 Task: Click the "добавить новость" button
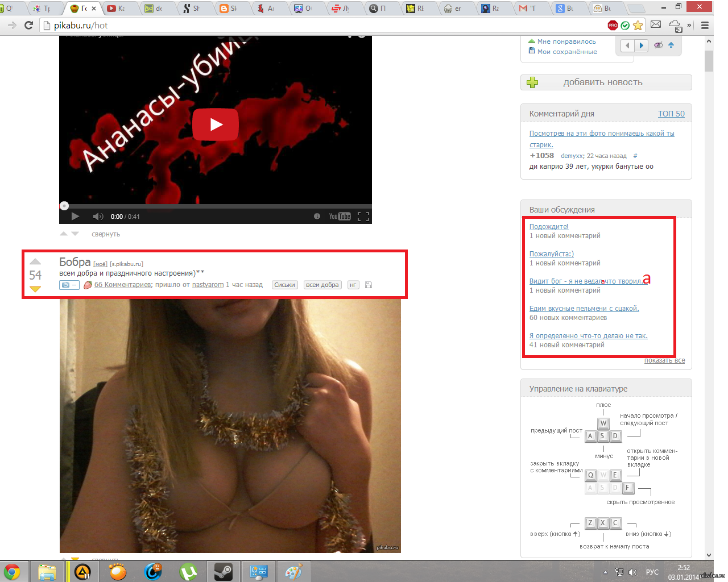point(606,82)
